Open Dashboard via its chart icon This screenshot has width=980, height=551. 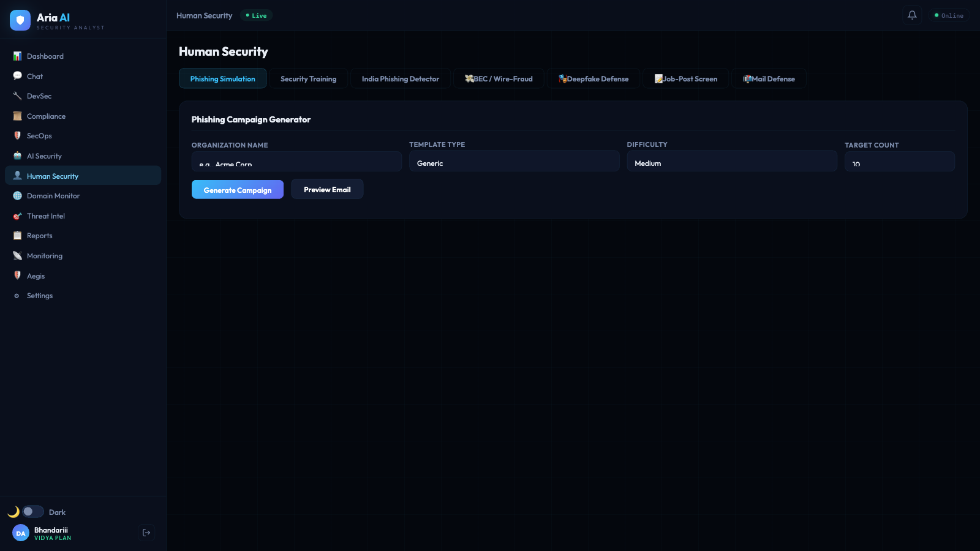[x=17, y=56]
